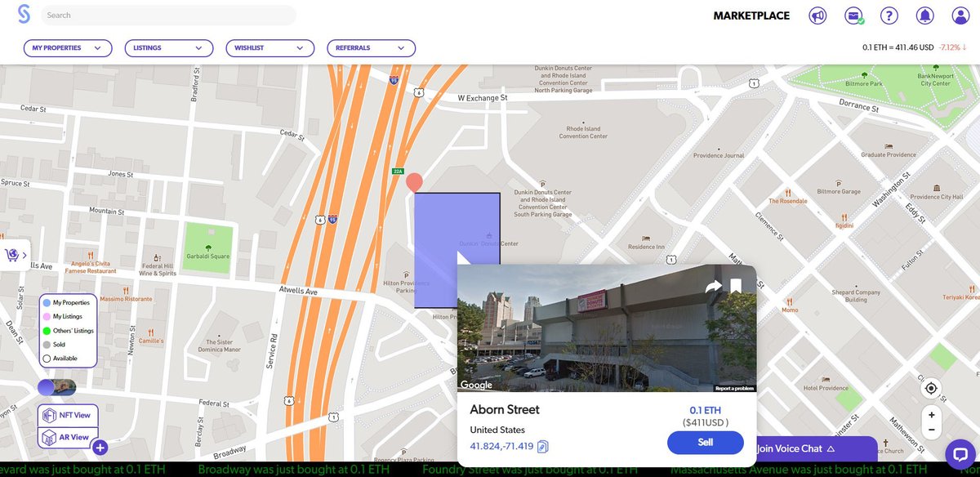Bookmark the Aborn Street property
The height and width of the screenshot is (477, 980).
pyautogui.click(x=736, y=286)
